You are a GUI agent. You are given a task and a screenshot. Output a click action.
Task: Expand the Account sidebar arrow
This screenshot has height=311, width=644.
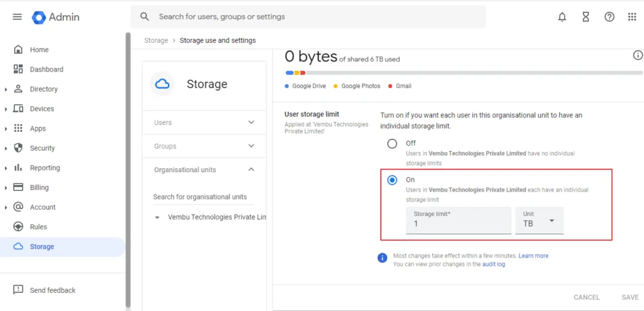click(x=6, y=207)
